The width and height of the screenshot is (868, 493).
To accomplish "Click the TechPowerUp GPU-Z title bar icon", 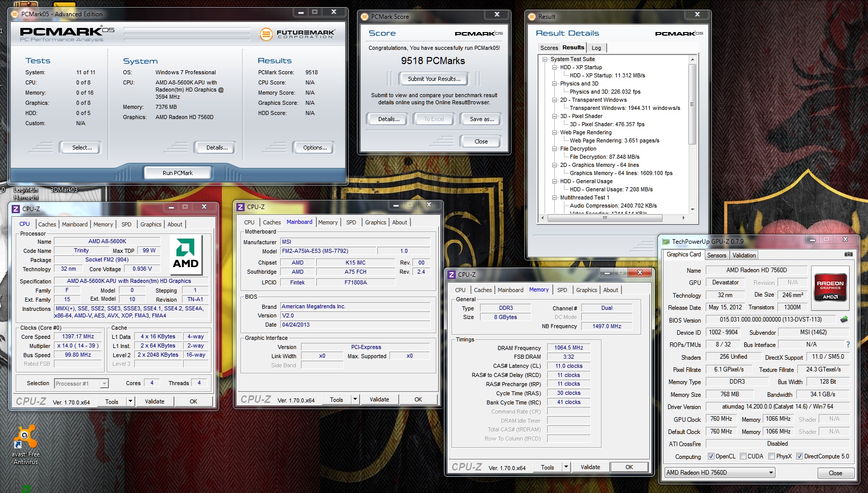I will pos(665,242).
